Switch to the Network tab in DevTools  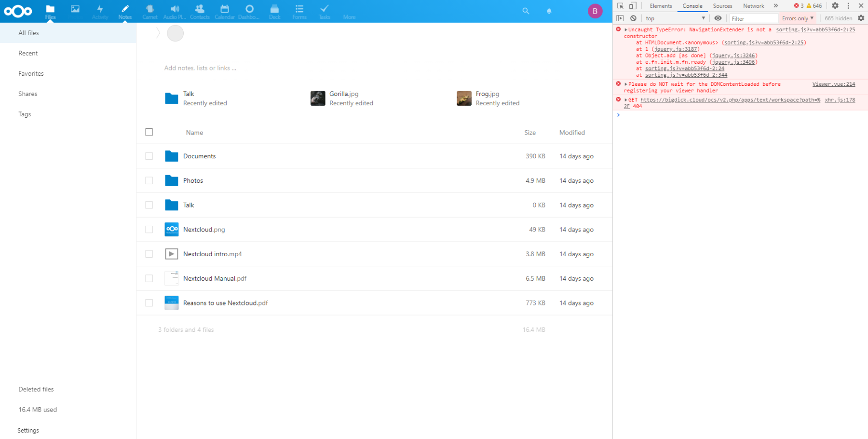(x=753, y=6)
